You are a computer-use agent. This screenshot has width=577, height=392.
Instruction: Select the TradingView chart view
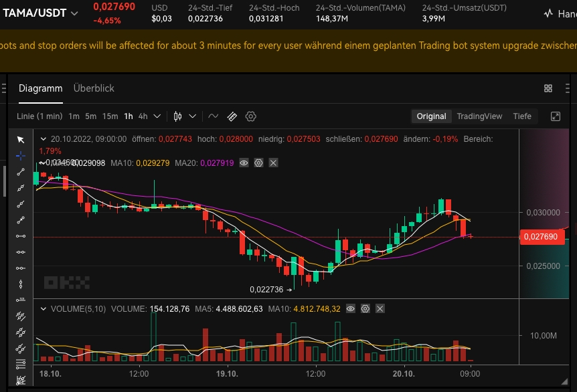(x=479, y=116)
